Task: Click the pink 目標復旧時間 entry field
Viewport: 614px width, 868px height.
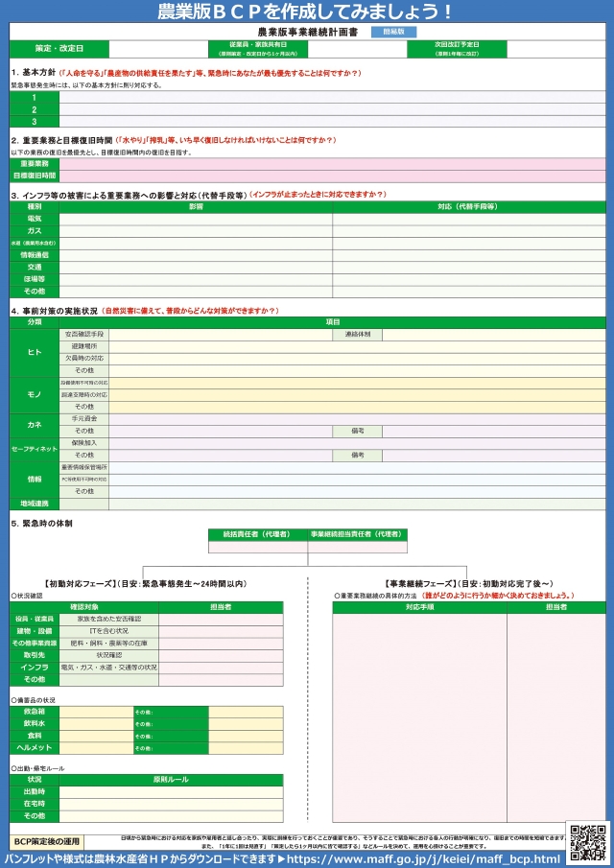Action: pyautogui.click(x=332, y=176)
